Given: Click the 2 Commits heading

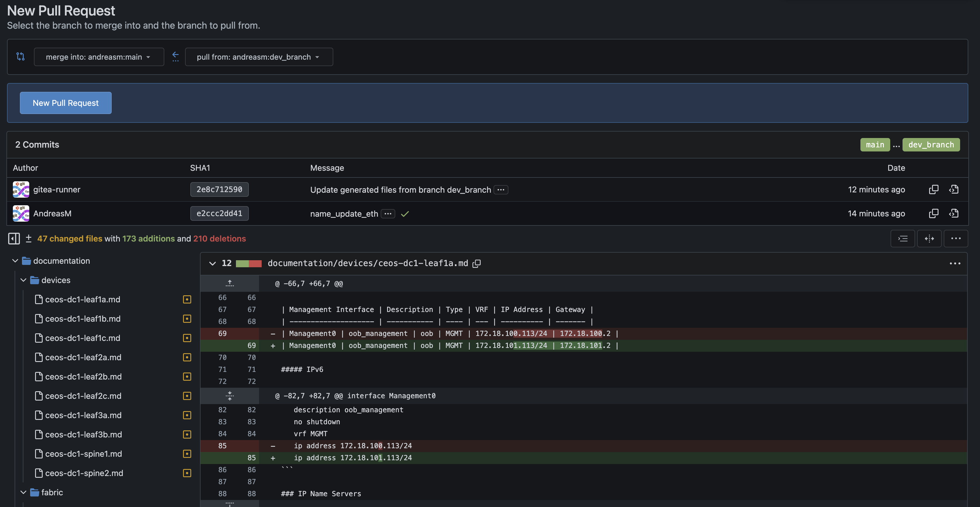Looking at the screenshot, I should (37, 144).
